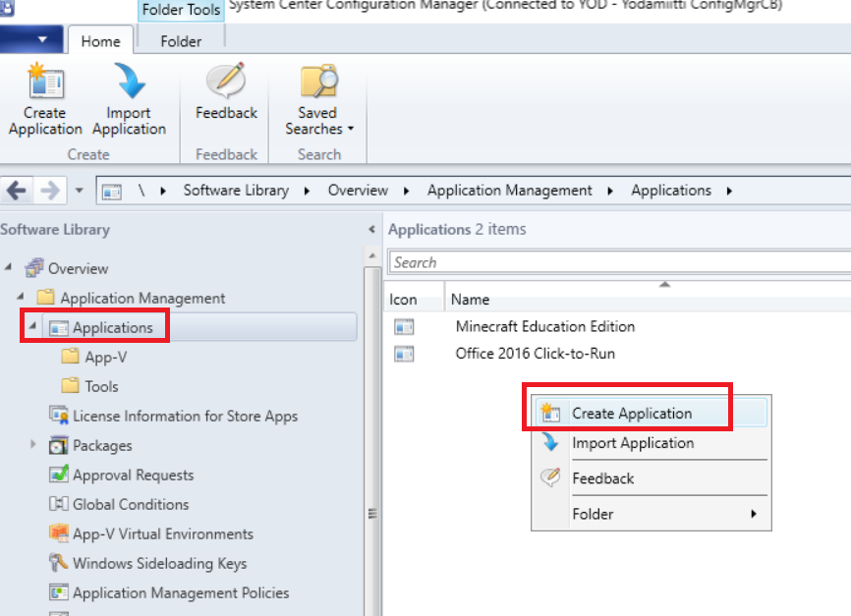Viewport: 851px width, 616px height.
Task: Select Minecraft Education Edition row
Action: tap(618, 326)
